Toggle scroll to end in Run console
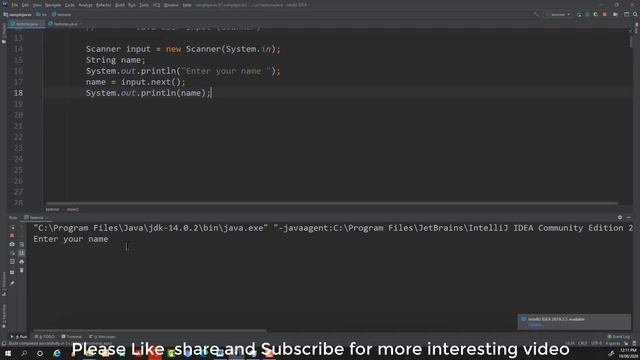Image resolution: width=640 pixels, height=360 pixels. pyautogui.click(x=22, y=253)
